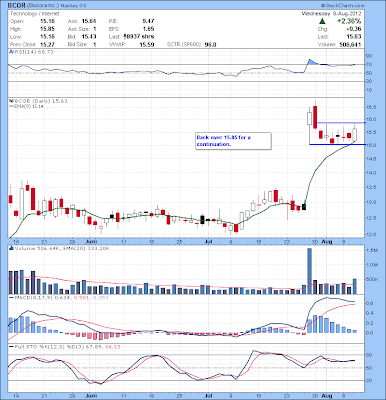Click the MACD(8,17,9) legend marker
The image size is (386, 400).
(11, 297)
